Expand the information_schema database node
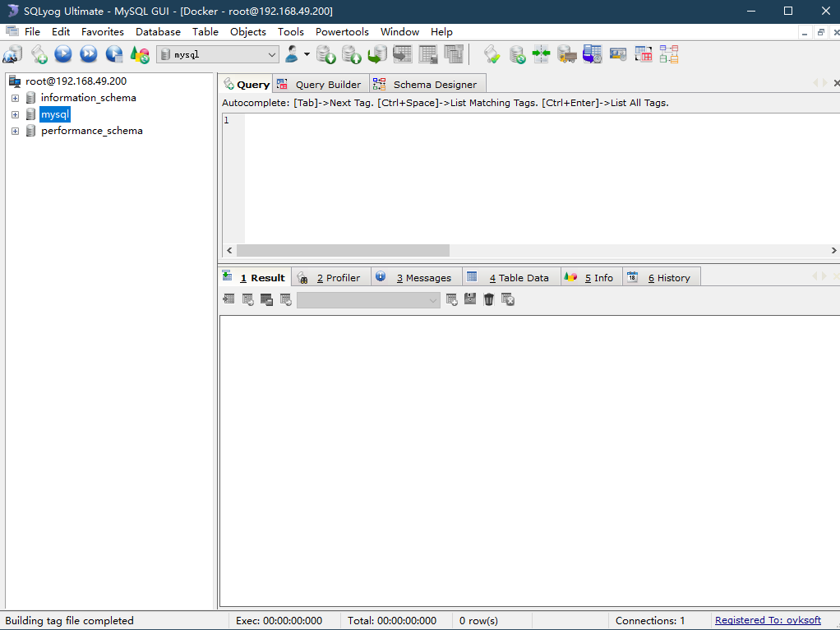This screenshot has height=630, width=840. tap(15, 98)
